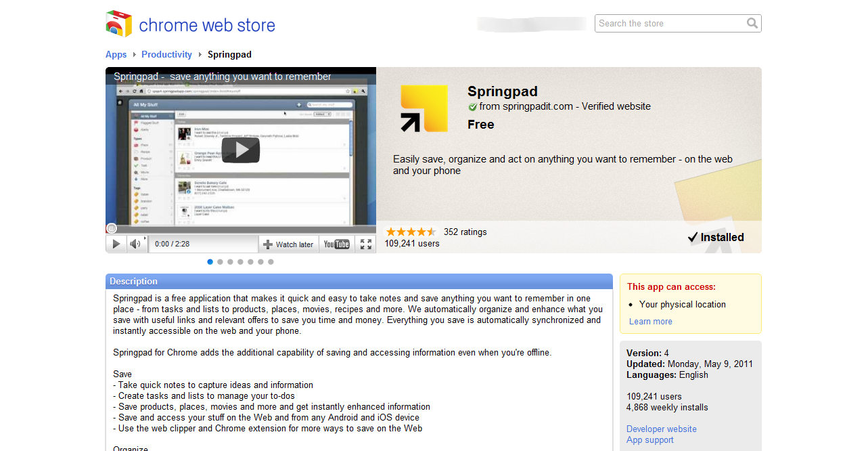The image size is (868, 451).
Task: Select the fifth slideshow dot
Action: [250, 261]
